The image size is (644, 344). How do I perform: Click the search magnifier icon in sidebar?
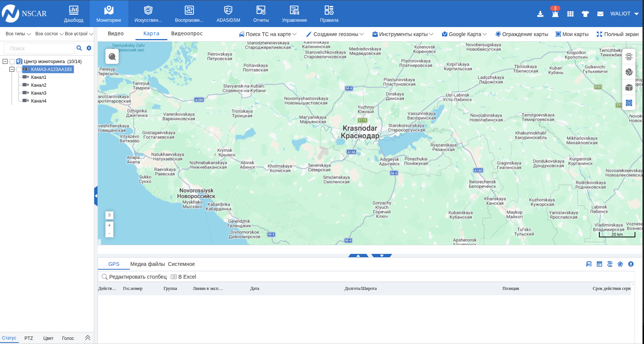pyautogui.click(x=79, y=48)
